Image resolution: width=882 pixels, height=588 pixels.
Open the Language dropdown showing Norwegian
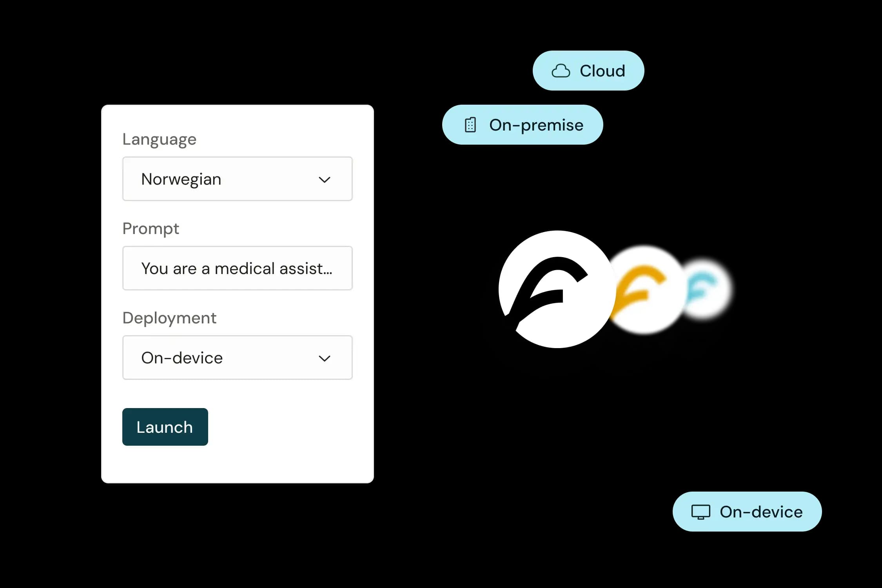[238, 179]
